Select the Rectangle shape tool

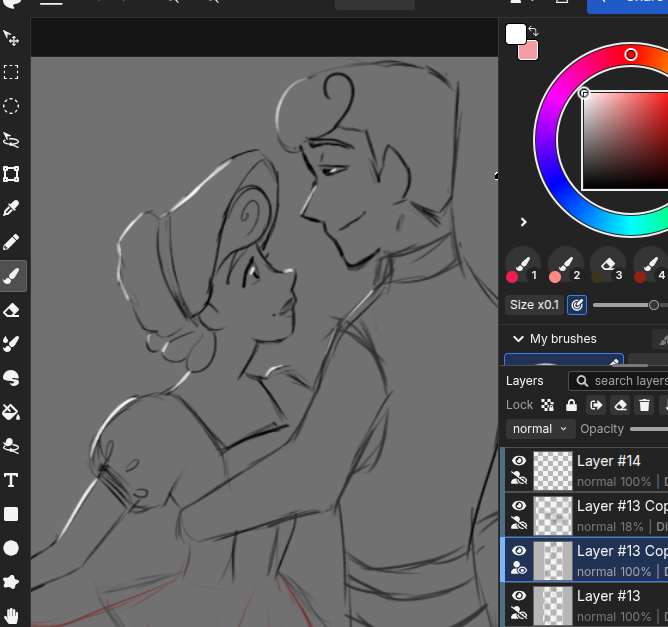point(11,514)
